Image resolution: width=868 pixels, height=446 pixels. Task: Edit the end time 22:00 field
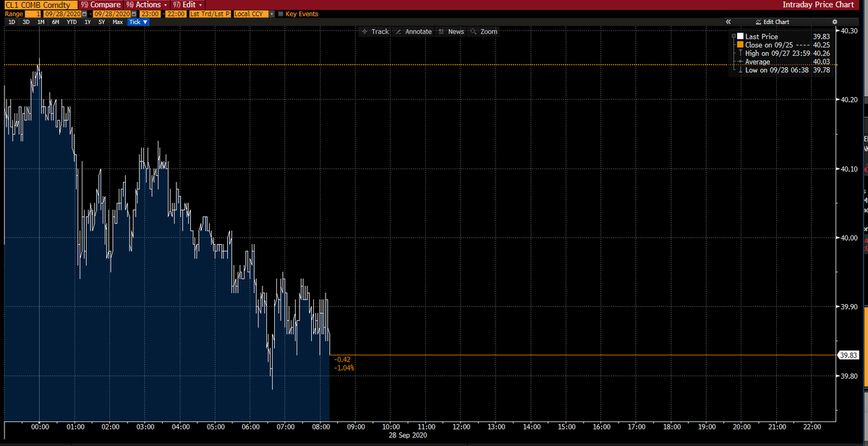(x=177, y=14)
